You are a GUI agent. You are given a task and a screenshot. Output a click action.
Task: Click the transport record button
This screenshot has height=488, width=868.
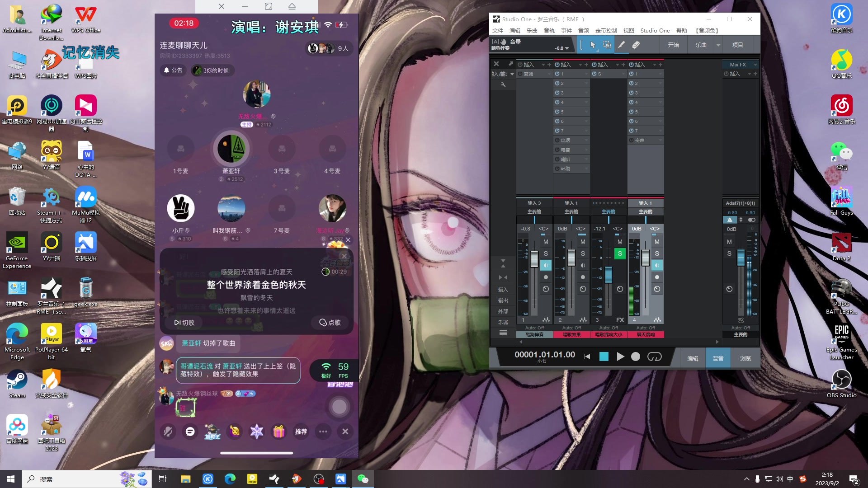[x=636, y=357]
